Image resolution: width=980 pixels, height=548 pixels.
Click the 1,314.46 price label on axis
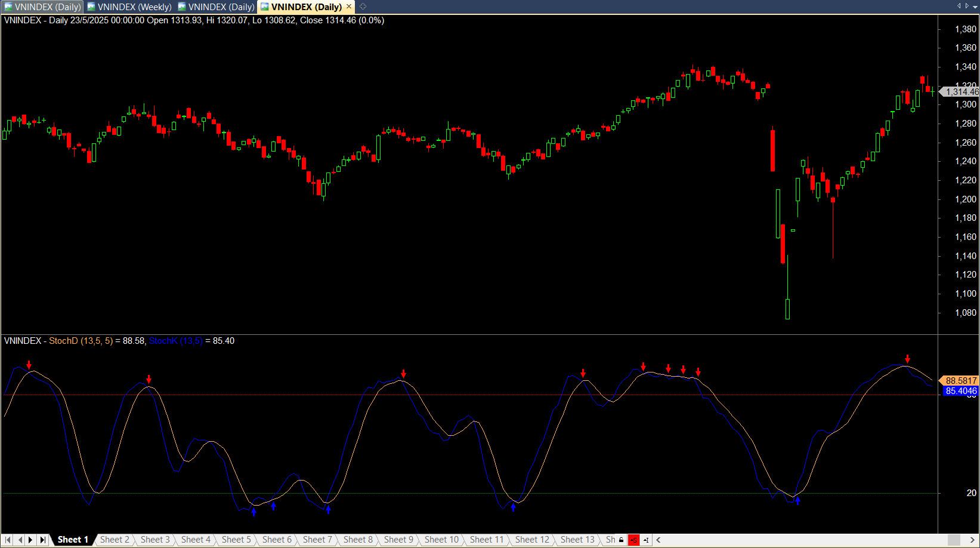(x=961, y=91)
